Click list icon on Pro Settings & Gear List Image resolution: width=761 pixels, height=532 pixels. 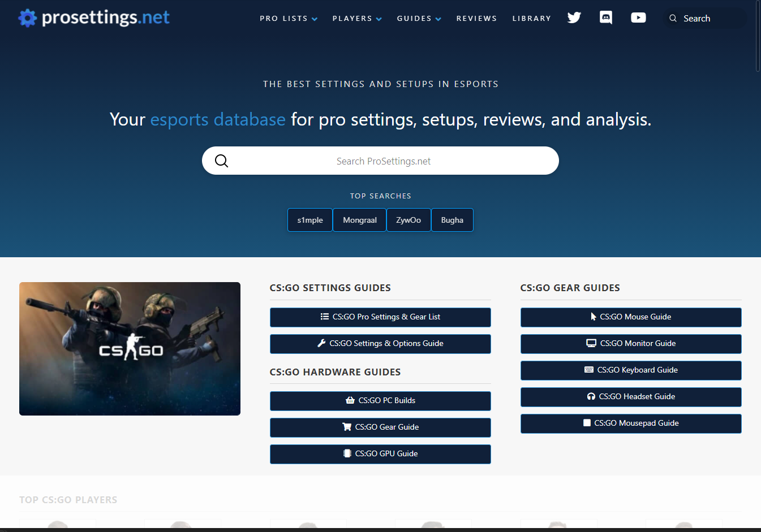coord(325,317)
